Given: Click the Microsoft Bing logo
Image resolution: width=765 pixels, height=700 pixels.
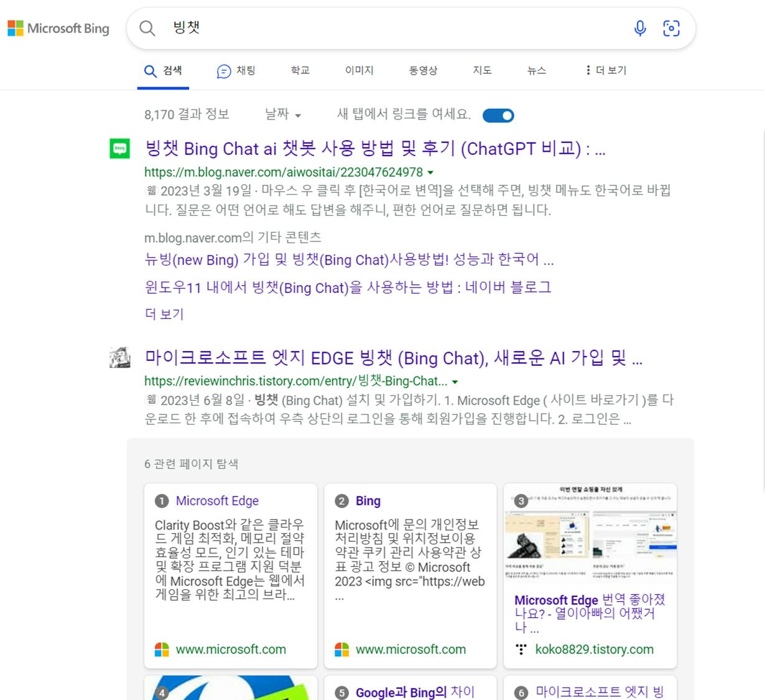Looking at the screenshot, I should (x=58, y=28).
